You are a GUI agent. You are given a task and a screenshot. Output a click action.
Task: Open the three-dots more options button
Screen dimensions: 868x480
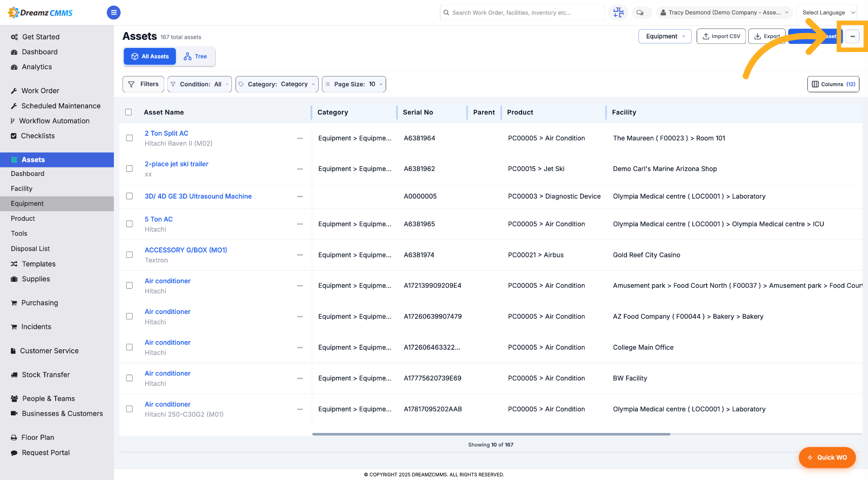[x=852, y=36]
